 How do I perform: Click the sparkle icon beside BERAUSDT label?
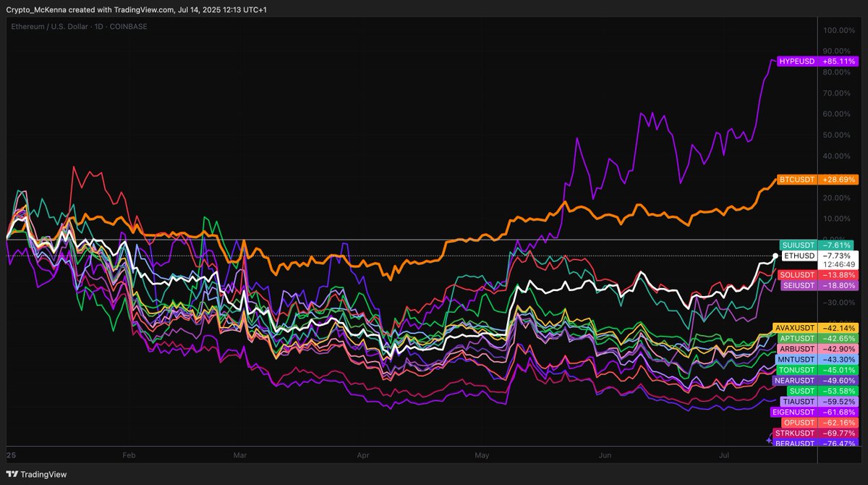[x=769, y=439]
